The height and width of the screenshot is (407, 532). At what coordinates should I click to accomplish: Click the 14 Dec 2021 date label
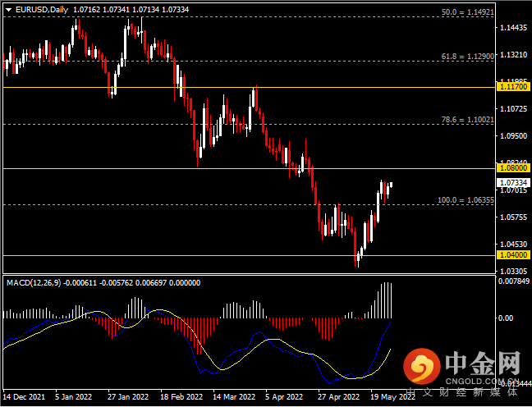click(x=24, y=397)
